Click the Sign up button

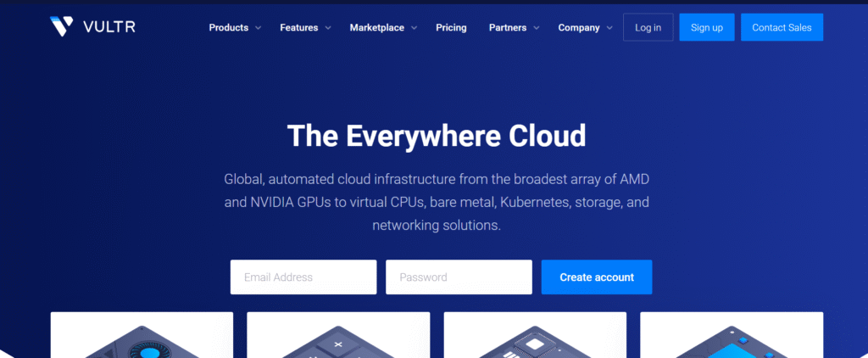coord(706,27)
